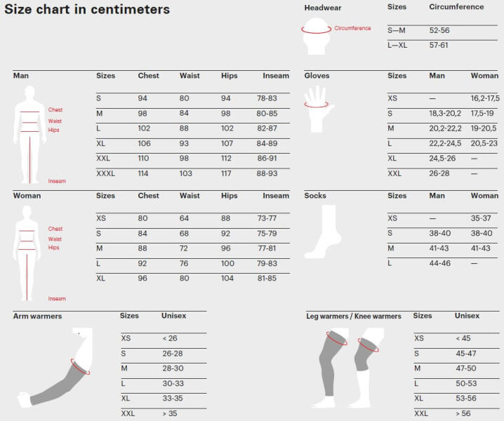Click the Arm warmers heading
Screen dimensions: 504x421
37,316
